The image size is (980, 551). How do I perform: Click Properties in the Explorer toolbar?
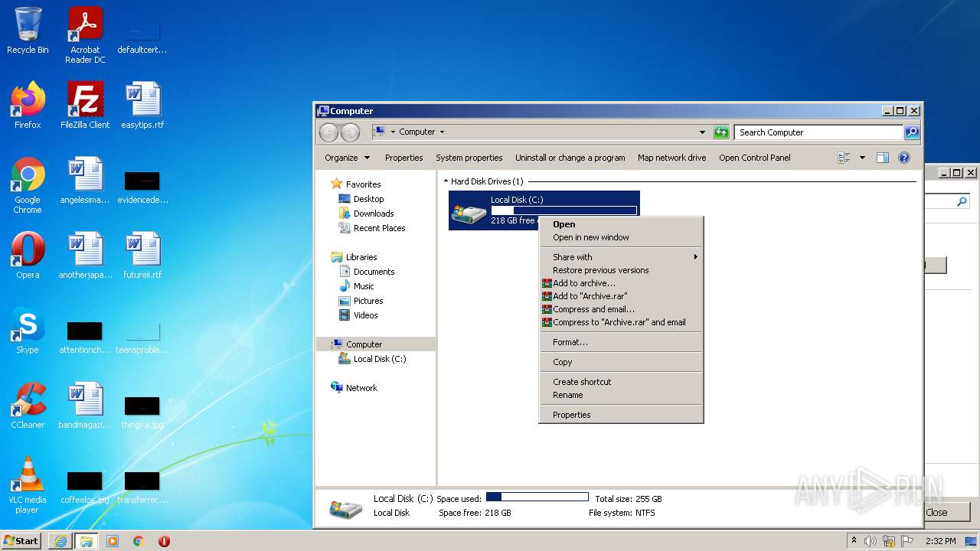[403, 158]
